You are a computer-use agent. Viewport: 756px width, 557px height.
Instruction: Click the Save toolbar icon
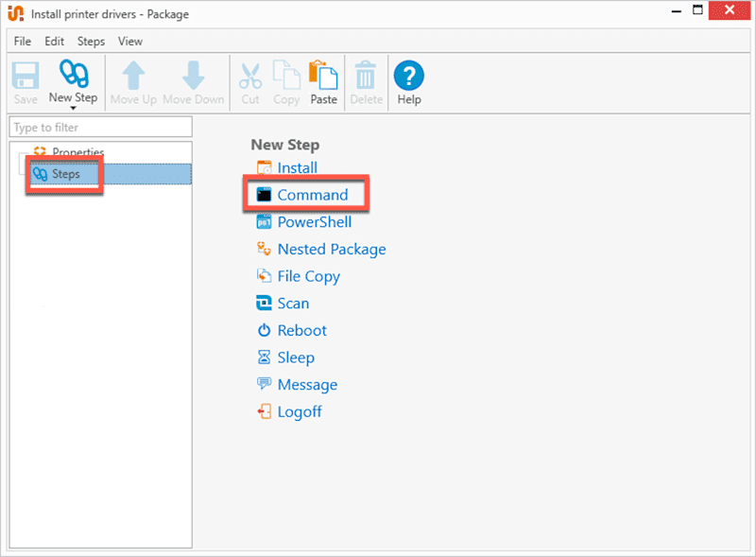tap(26, 76)
